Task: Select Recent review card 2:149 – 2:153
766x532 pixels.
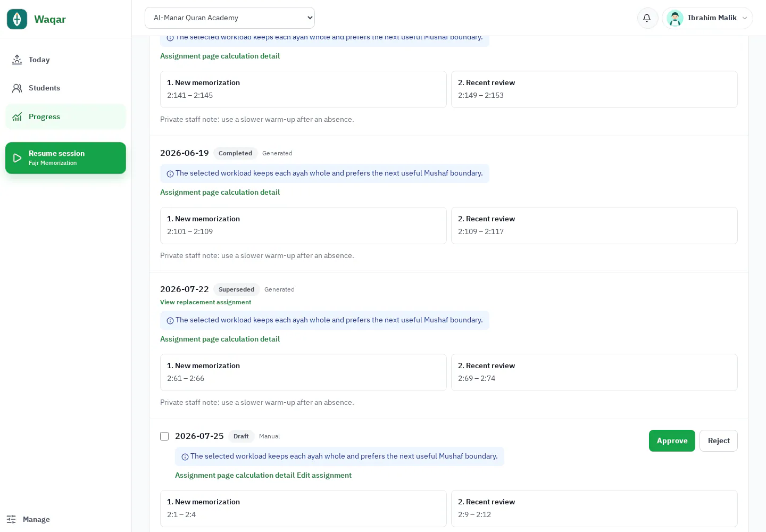Action: coord(594,89)
